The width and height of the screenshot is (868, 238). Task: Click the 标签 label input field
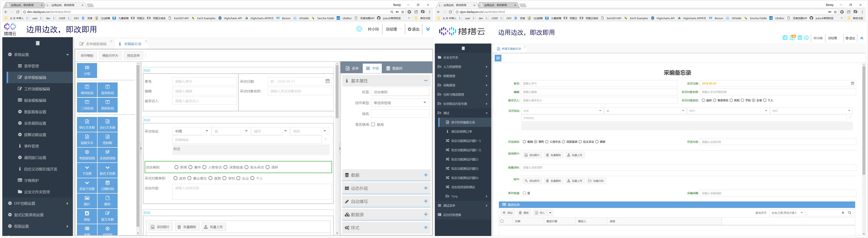pyautogui.click(x=400, y=92)
